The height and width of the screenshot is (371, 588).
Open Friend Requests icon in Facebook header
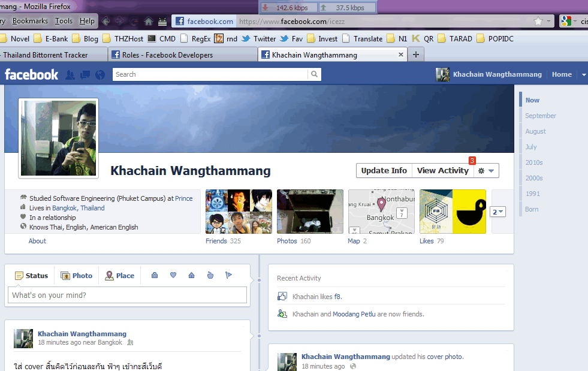point(70,75)
